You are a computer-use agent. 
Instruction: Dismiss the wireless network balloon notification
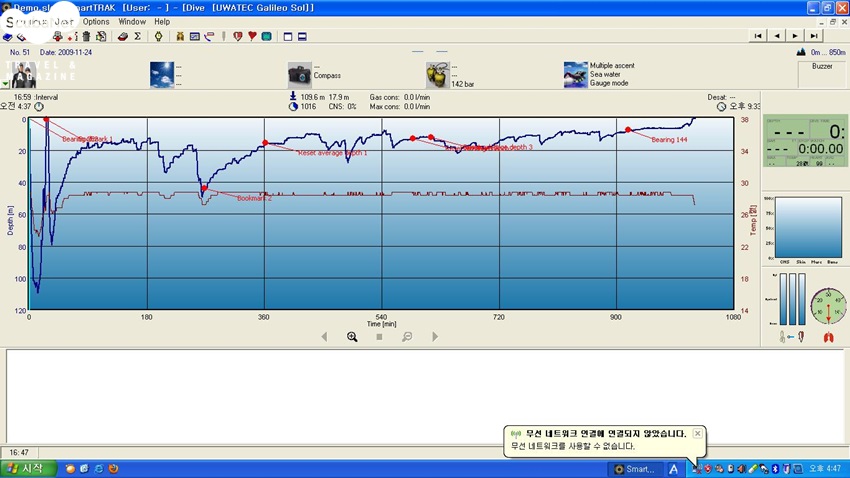(697, 433)
